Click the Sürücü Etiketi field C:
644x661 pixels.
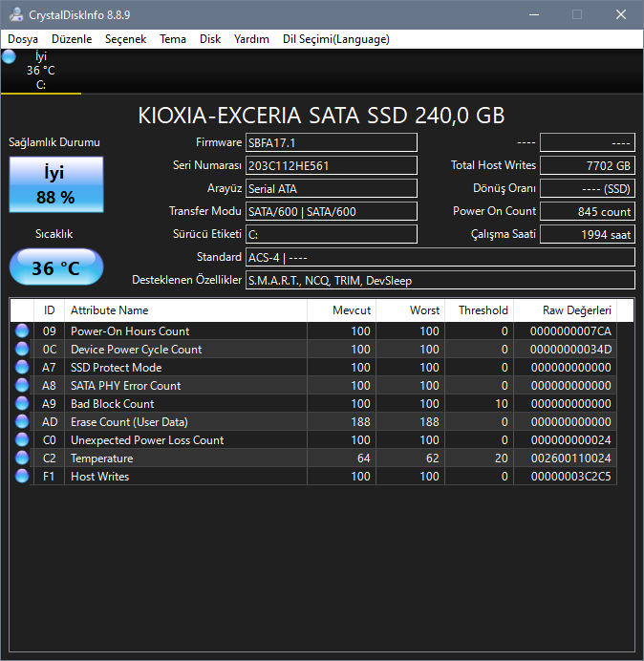(x=332, y=234)
